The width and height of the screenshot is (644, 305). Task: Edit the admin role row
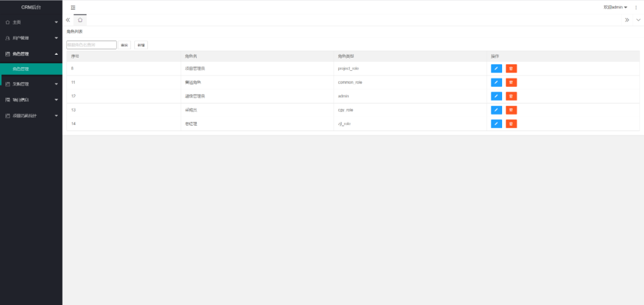point(496,96)
